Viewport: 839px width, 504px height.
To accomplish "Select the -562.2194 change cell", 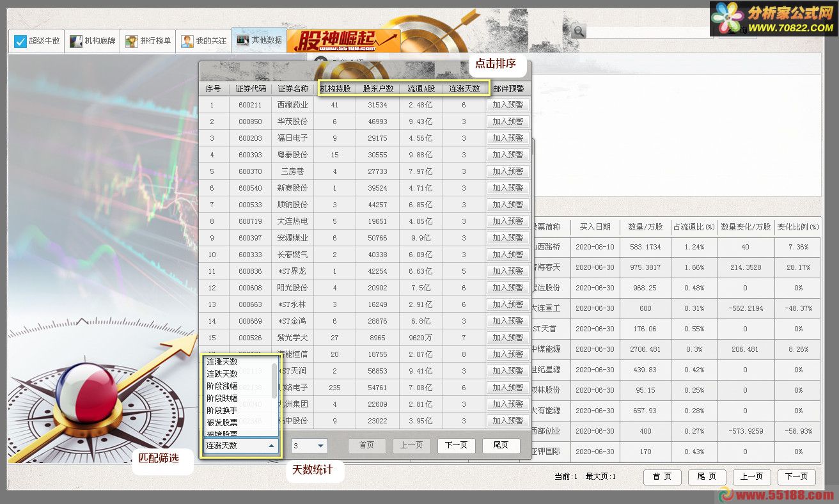I will click(x=746, y=308).
